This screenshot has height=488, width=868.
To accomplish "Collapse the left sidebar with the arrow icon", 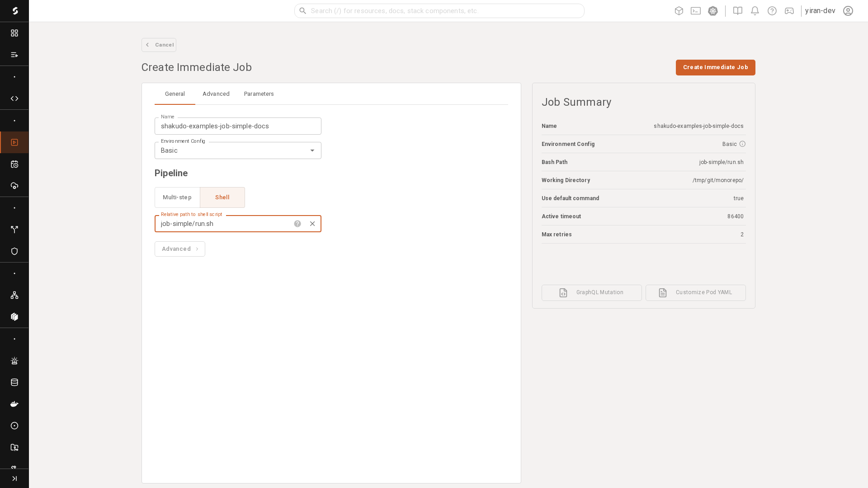I will coord(14,479).
